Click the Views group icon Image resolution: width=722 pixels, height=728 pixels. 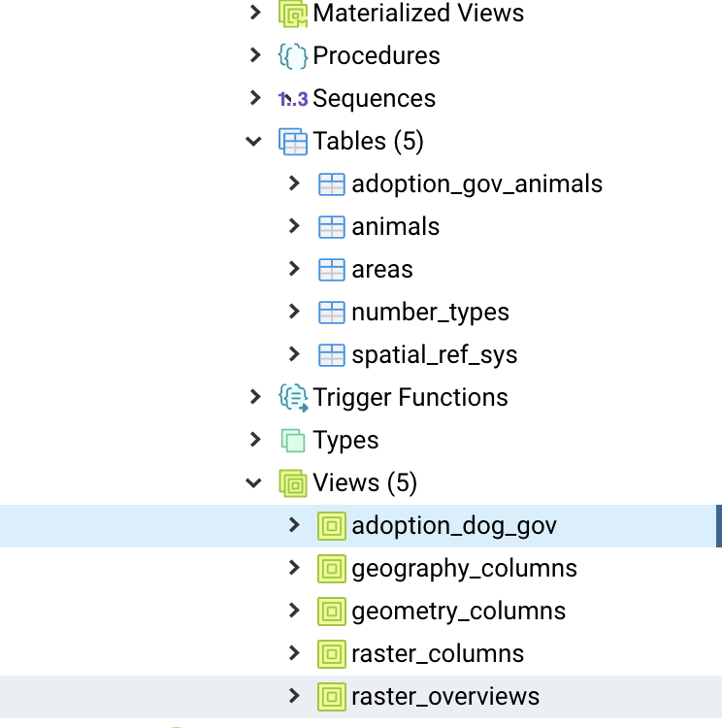tap(293, 483)
